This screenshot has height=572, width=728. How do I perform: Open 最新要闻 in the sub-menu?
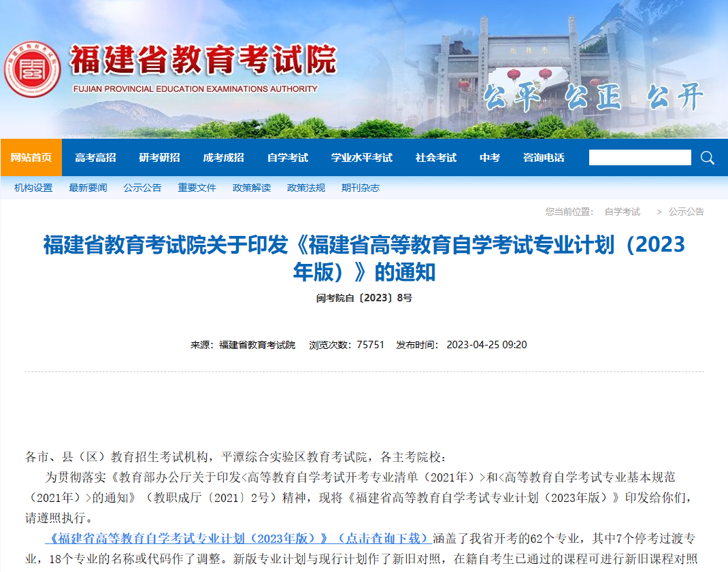(88, 188)
